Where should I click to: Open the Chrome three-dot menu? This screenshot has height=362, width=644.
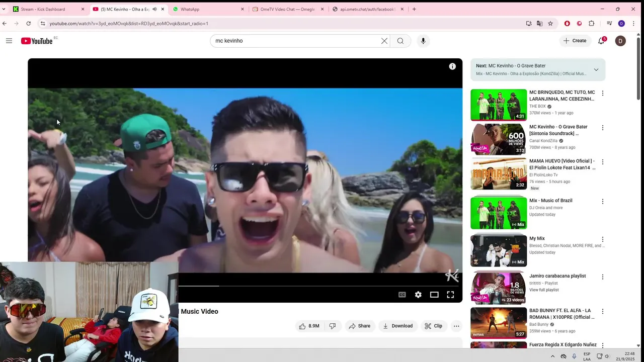(x=633, y=24)
